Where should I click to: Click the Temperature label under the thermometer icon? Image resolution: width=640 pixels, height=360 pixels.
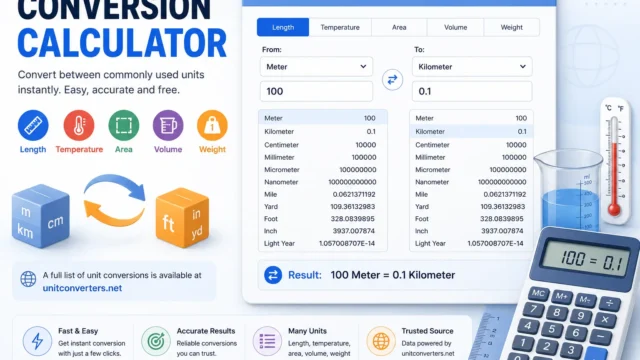(x=79, y=149)
